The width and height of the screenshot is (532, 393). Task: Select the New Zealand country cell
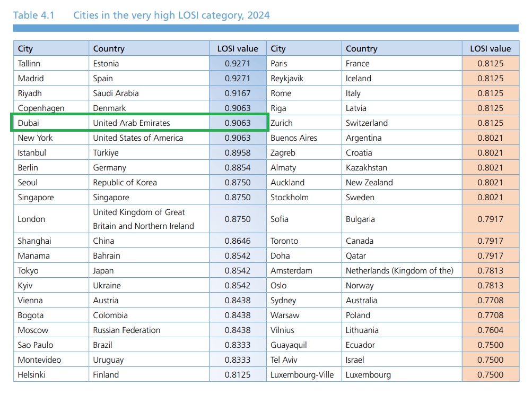369,182
